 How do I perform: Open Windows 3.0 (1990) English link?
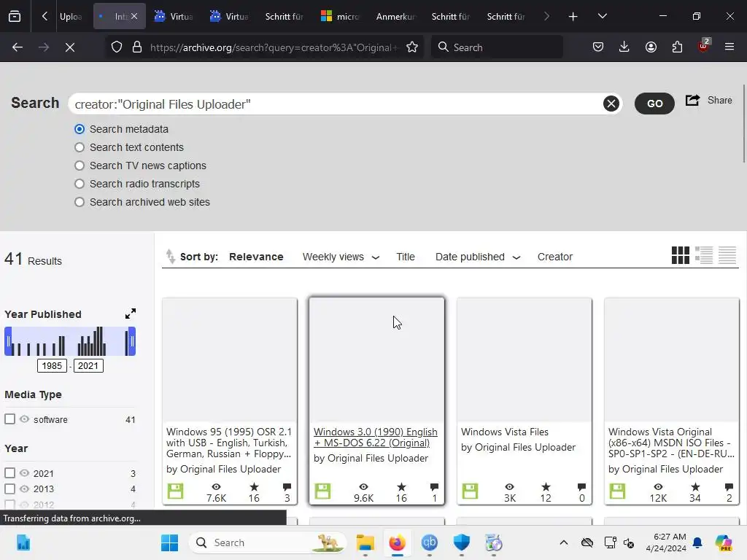point(376,437)
